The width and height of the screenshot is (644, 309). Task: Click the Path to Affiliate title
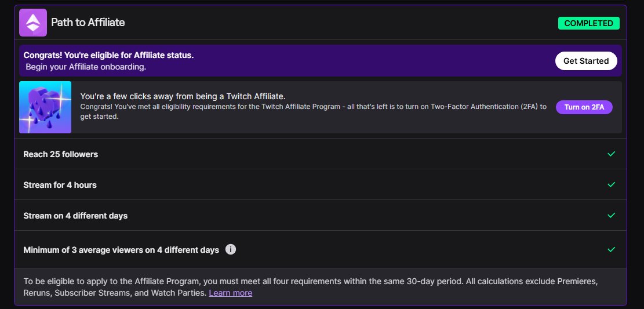click(x=88, y=22)
